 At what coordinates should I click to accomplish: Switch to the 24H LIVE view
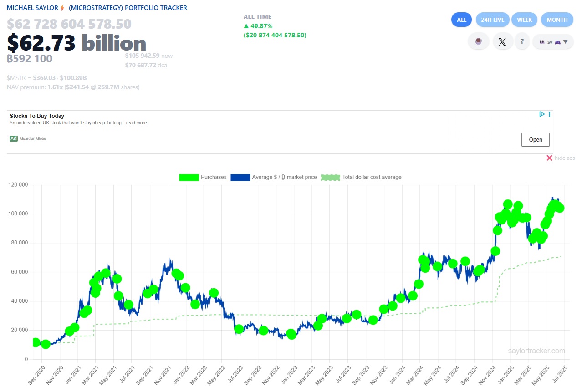[493, 20]
